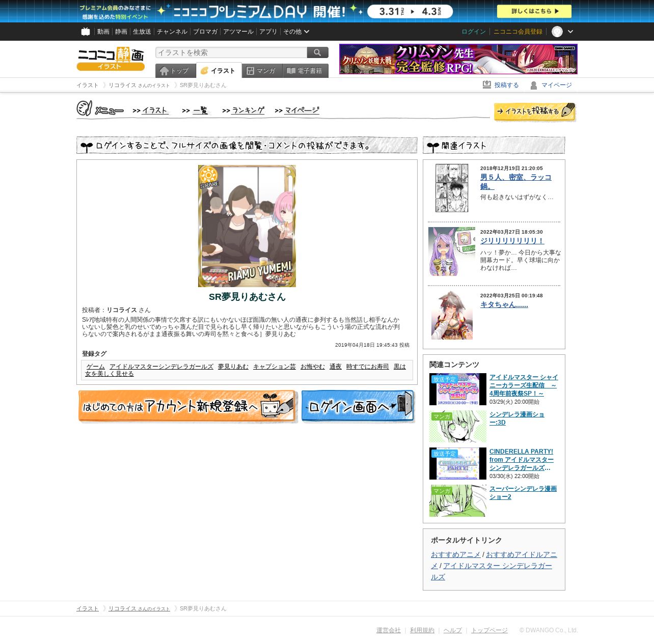Click the 投稿する upload icon link

[x=501, y=85]
